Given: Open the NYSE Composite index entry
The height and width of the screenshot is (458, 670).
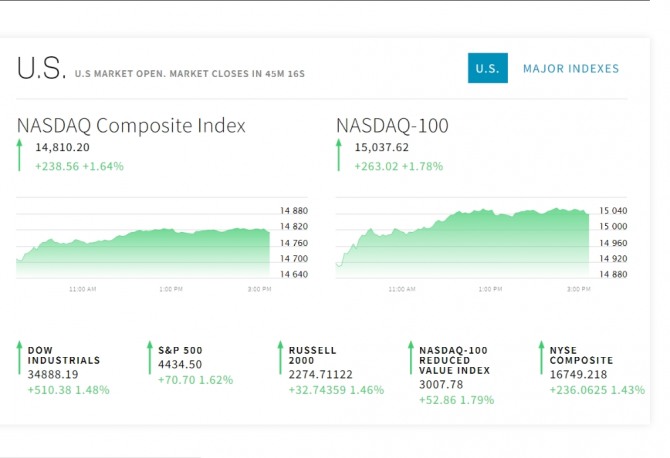Looking at the screenshot, I should (597, 370).
